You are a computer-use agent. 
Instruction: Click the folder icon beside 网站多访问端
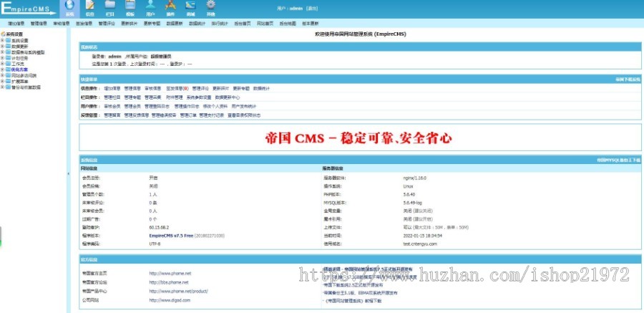pos(8,75)
